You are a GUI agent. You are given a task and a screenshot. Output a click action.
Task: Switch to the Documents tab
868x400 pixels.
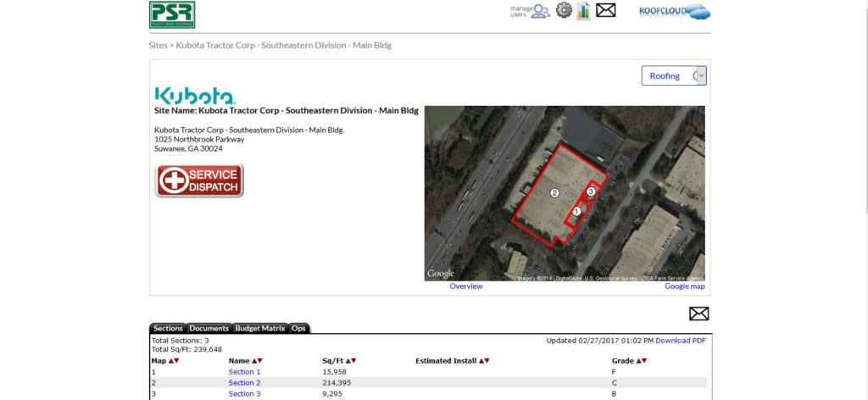[x=209, y=329]
